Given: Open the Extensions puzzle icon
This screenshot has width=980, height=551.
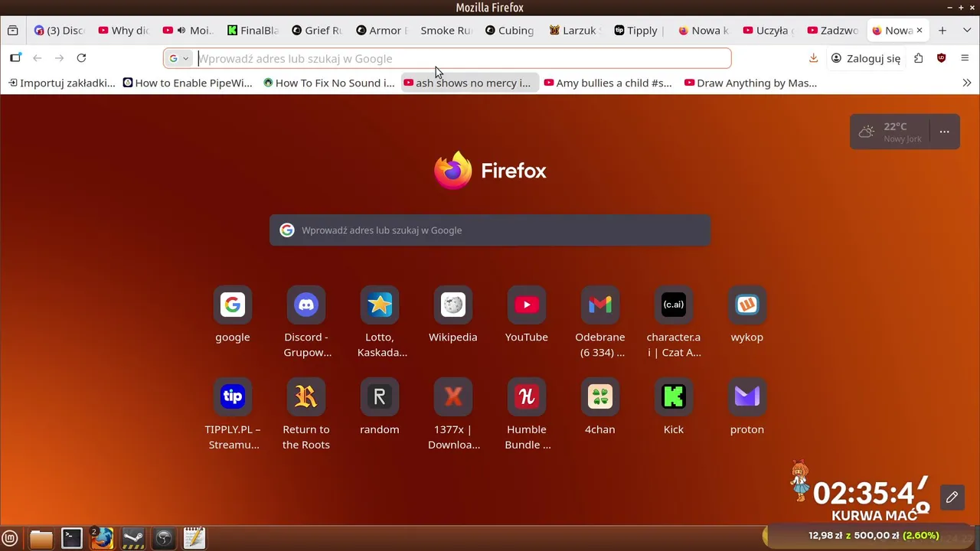Looking at the screenshot, I should 919,58.
